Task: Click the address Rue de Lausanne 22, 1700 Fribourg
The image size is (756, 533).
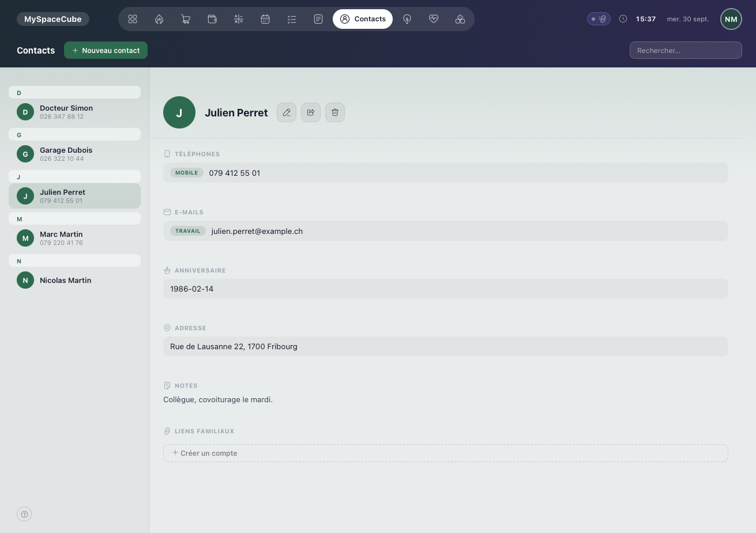Action: [x=234, y=346]
